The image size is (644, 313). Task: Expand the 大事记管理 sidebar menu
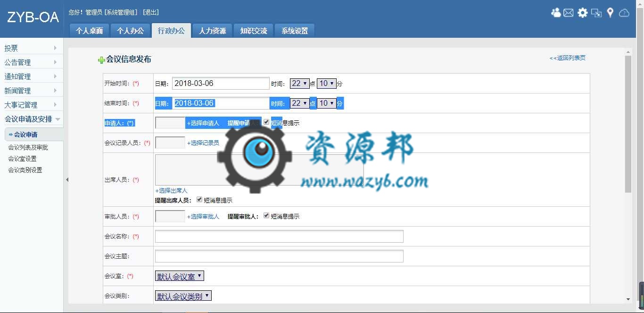(x=31, y=105)
